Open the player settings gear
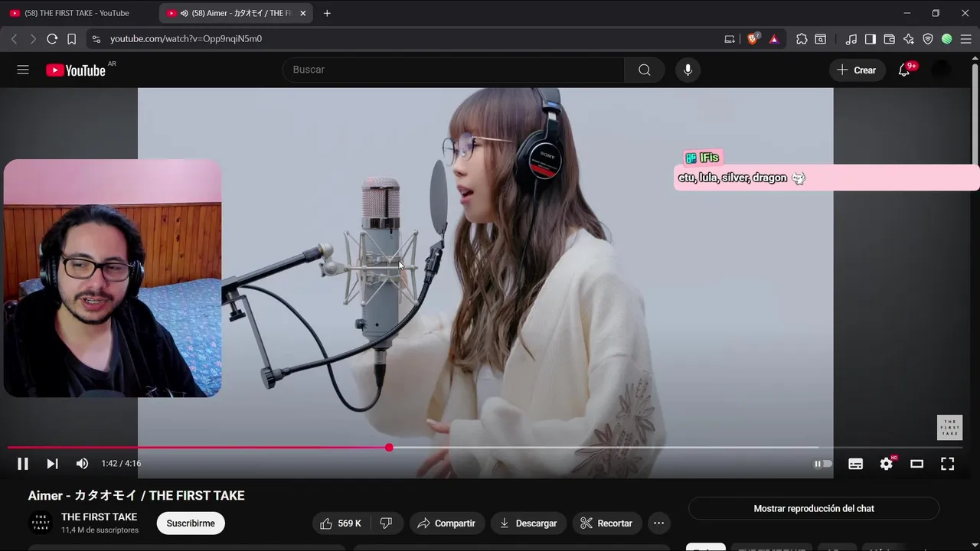980x551 pixels. tap(887, 464)
